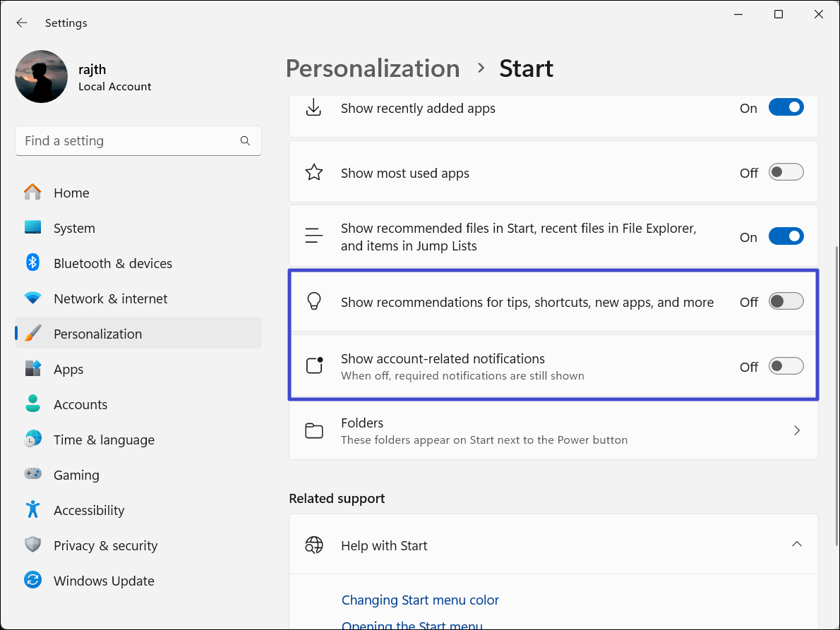Viewport: 840px width, 630px height.
Task: Click the Network & internet Wi-Fi icon
Action: pos(32,298)
